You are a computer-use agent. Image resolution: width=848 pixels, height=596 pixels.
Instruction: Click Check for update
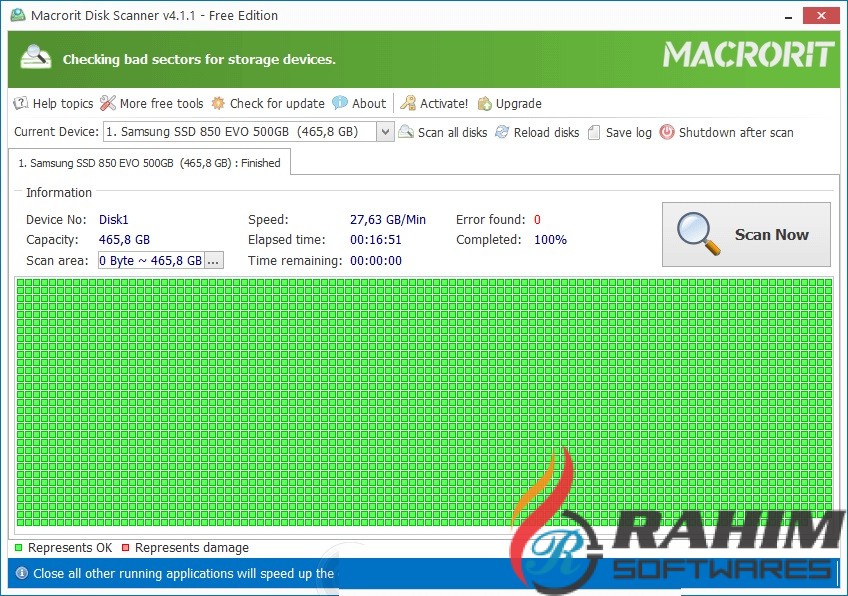pos(268,103)
